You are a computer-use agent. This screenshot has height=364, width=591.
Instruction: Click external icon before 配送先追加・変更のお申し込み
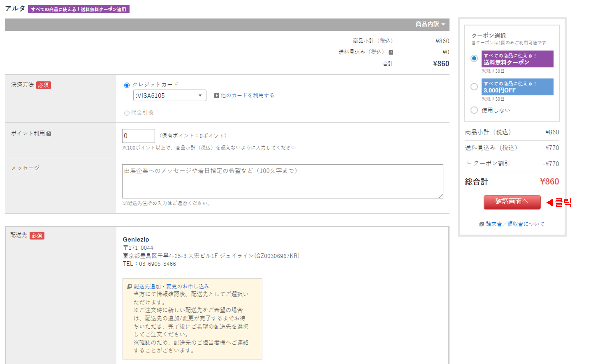[x=129, y=286]
